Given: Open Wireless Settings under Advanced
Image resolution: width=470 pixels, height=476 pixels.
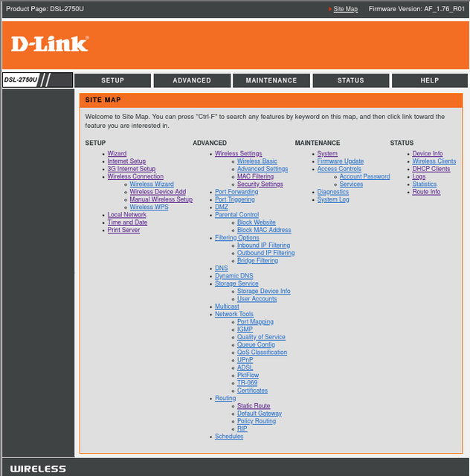Looking at the screenshot, I should pyautogui.click(x=238, y=154).
